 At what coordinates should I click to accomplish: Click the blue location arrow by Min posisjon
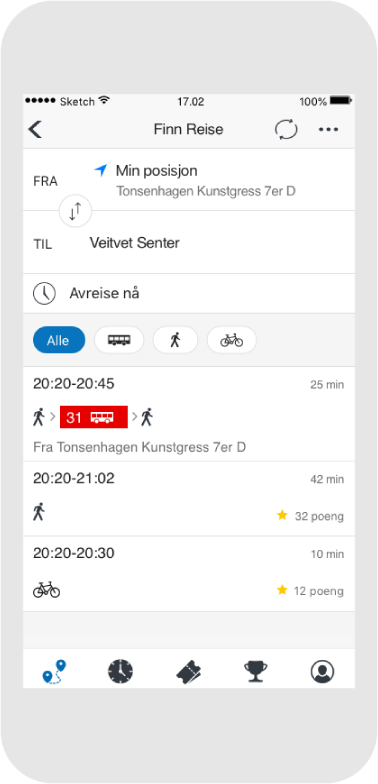[100, 170]
